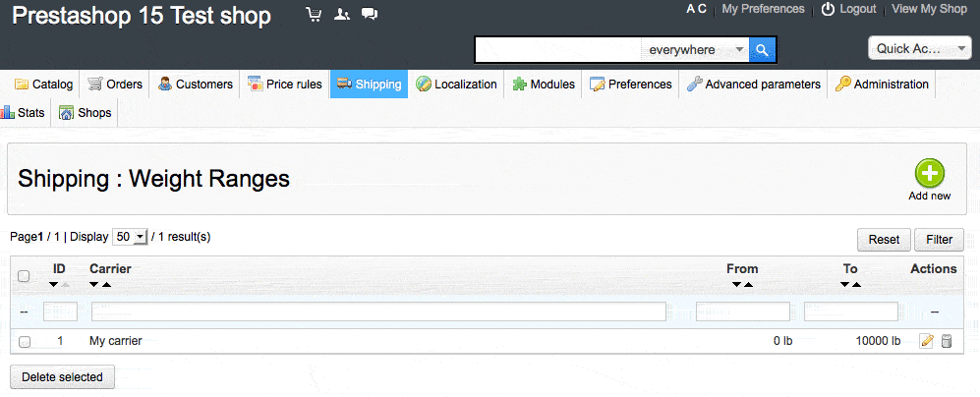
Task: Delete My carrier using trash icon
Action: click(x=947, y=341)
